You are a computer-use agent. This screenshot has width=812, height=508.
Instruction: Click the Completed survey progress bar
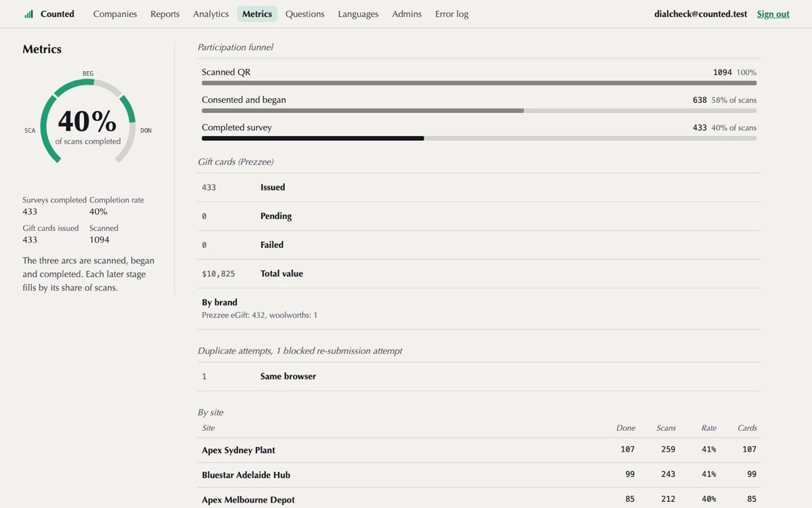tap(479, 138)
